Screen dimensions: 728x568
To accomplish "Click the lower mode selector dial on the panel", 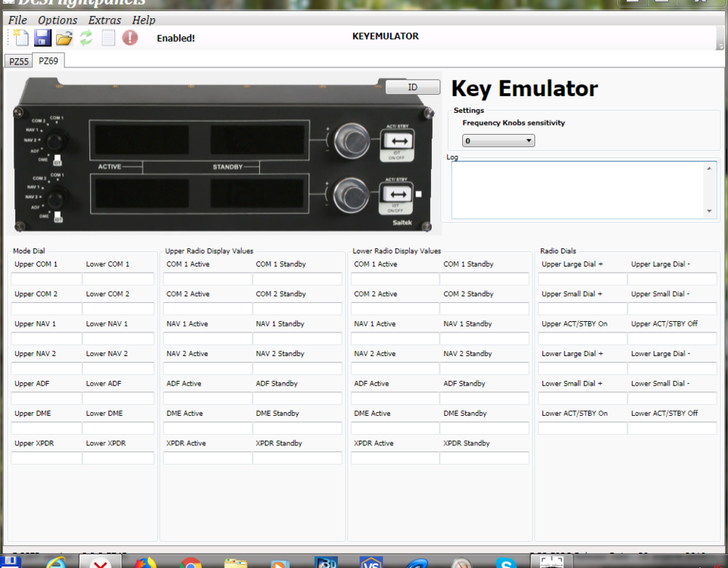I will 55,198.
